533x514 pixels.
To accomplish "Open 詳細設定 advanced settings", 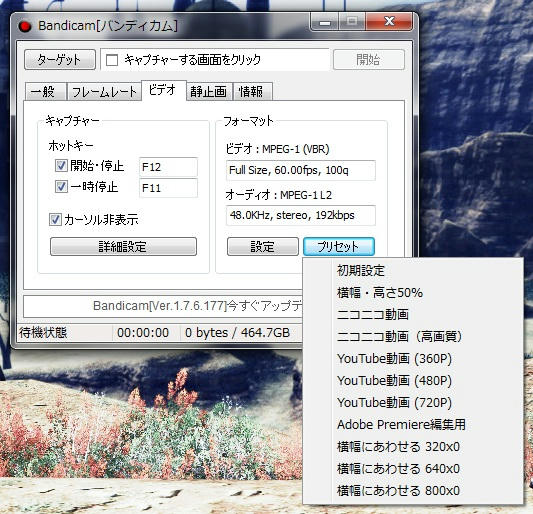I will tap(123, 246).
